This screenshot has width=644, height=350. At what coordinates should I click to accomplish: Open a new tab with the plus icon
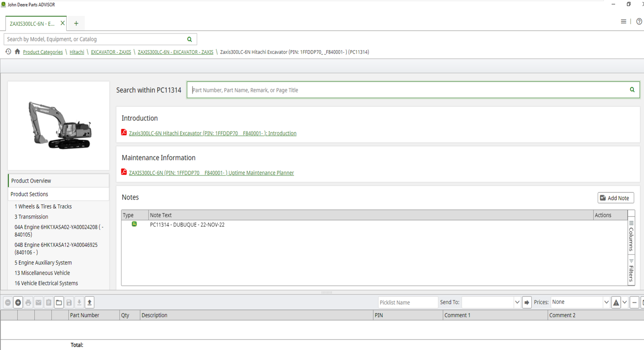click(76, 23)
